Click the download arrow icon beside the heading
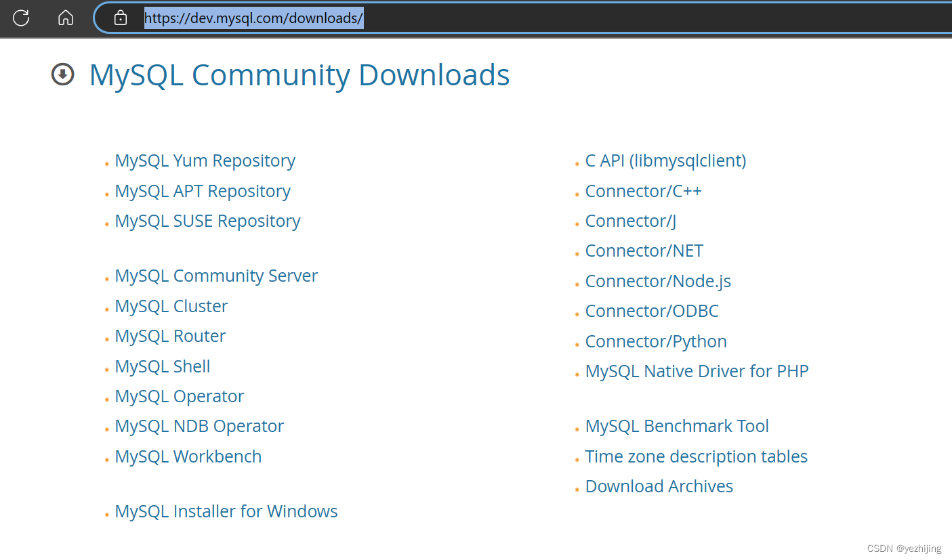The image size is (952, 560). click(x=63, y=74)
